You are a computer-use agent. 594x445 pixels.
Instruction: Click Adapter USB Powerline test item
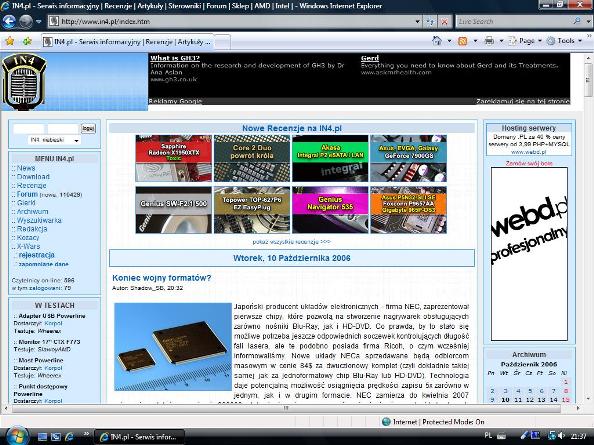(x=52, y=316)
